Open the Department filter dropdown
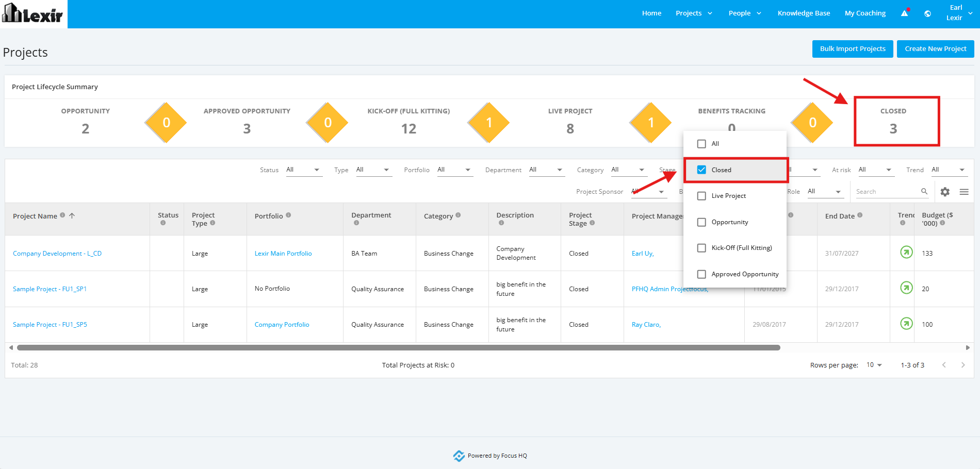Screen dimensions: 980x469 pos(547,170)
